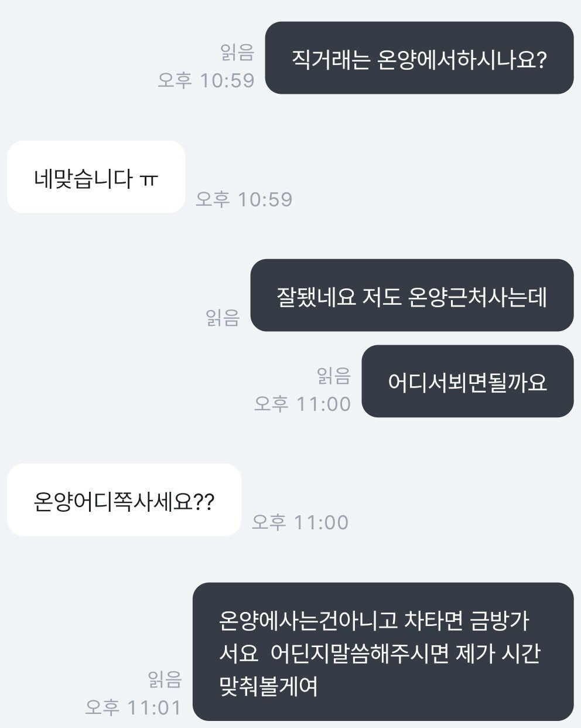Click the "직거래는 온양에서하시나요?" message bubble
Viewport: 581px width, 728px height.
[x=419, y=59]
